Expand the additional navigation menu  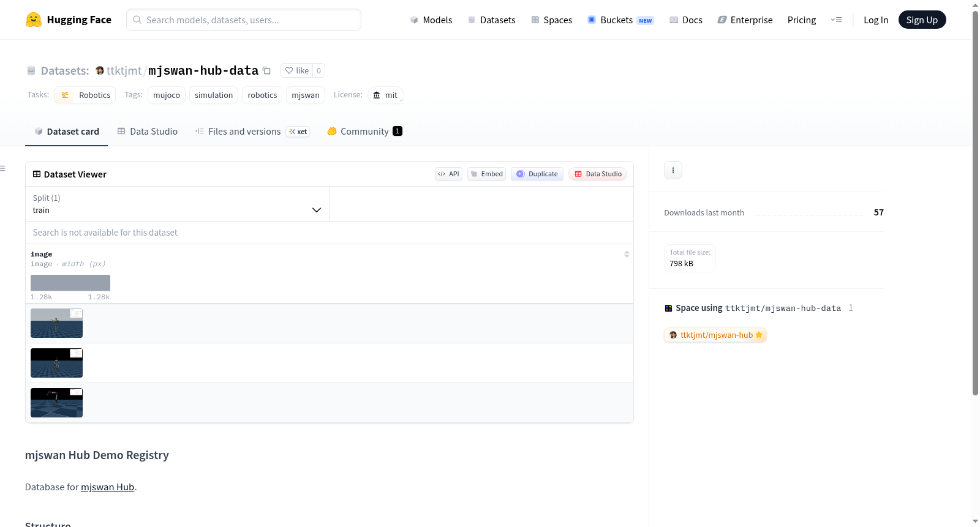click(836, 20)
